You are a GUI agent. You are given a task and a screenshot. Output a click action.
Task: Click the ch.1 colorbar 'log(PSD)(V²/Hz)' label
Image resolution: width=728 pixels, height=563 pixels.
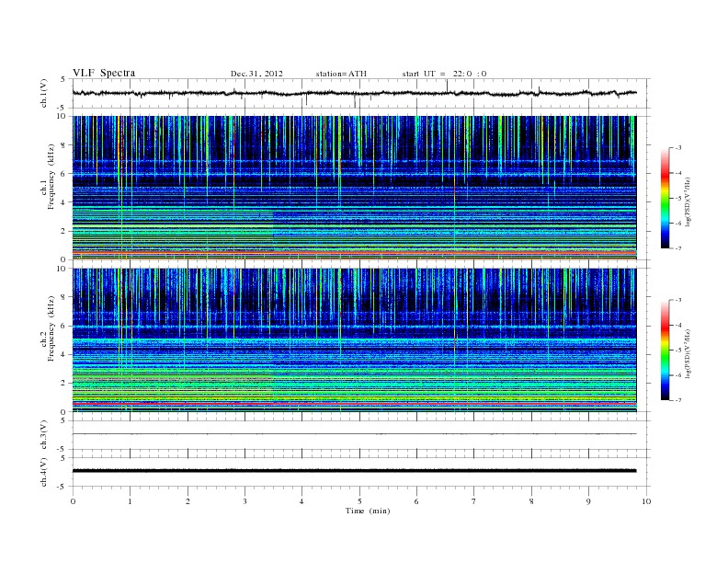pos(688,202)
